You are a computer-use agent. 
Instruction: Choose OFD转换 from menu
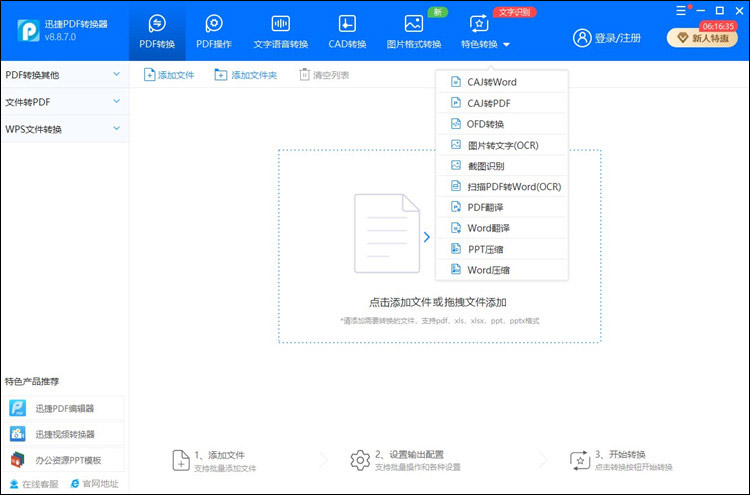(x=502, y=124)
